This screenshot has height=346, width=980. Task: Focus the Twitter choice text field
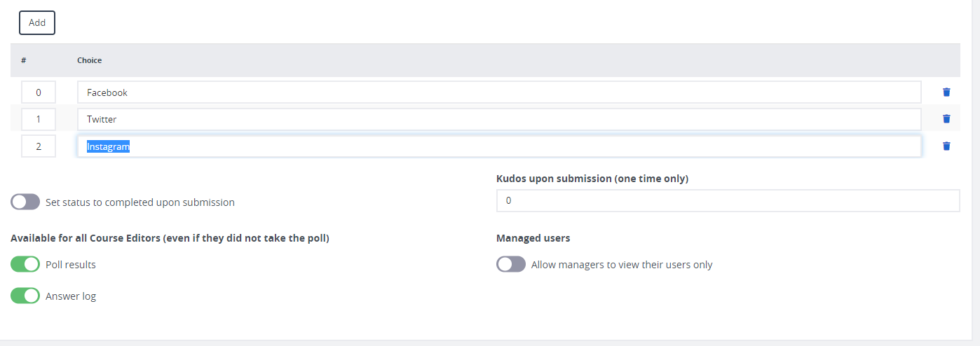(499, 119)
